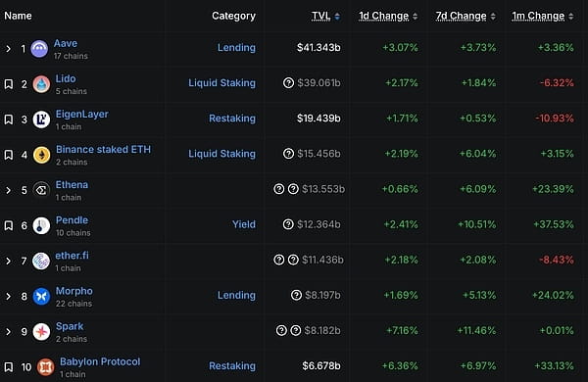Screen dimensions: 588x382
Task: Click the question mark icon beside Lido TVL
Action: (288, 82)
